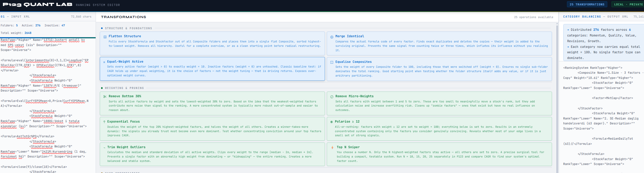The width and height of the screenshot is (644, 173).
Task: Click the Remove Bottom 30% scissors icon
Action: tap(105, 97)
